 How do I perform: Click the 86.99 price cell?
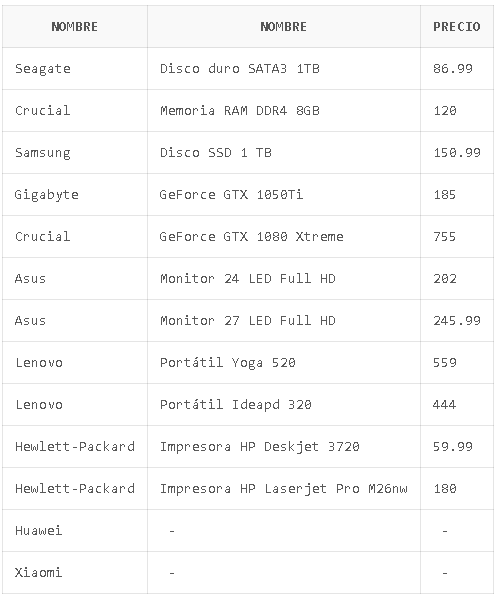pyautogui.click(x=457, y=69)
